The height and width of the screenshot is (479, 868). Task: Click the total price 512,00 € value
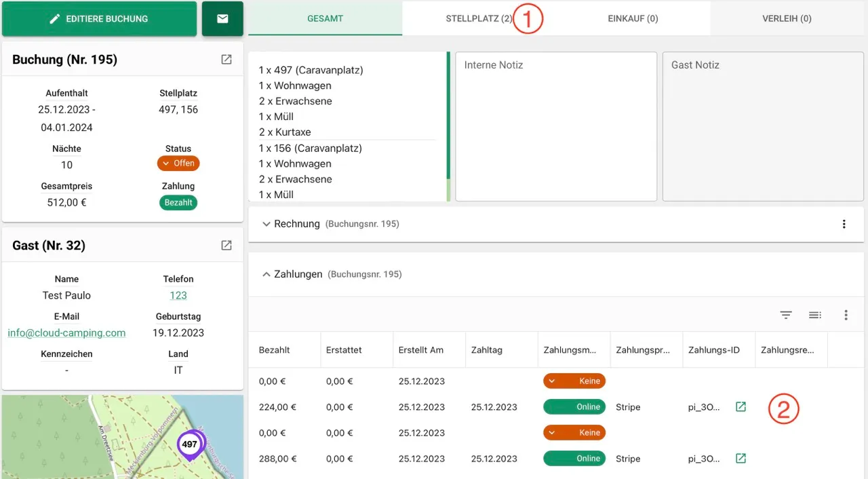66,202
